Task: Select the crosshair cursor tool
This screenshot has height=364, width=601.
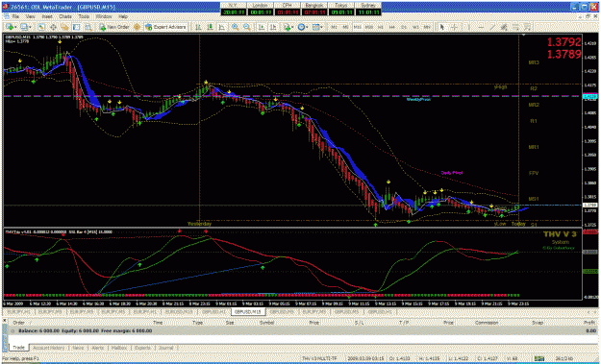Action: (454, 27)
